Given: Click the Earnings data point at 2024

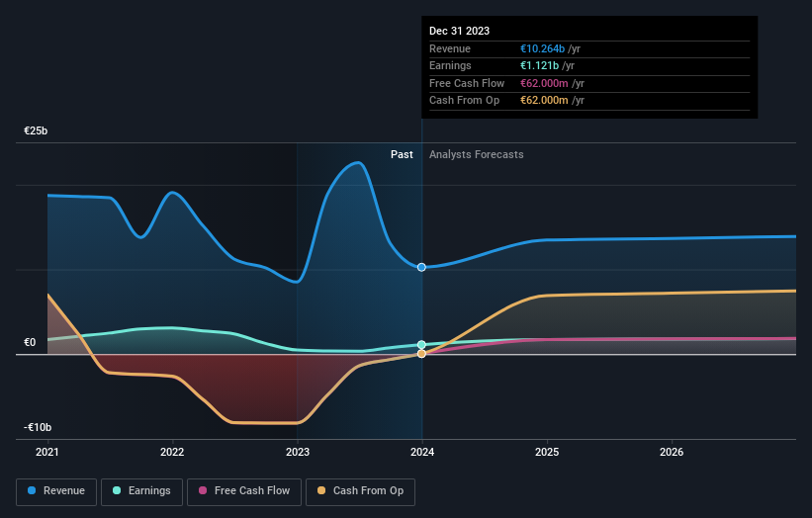Looking at the screenshot, I should tap(421, 345).
